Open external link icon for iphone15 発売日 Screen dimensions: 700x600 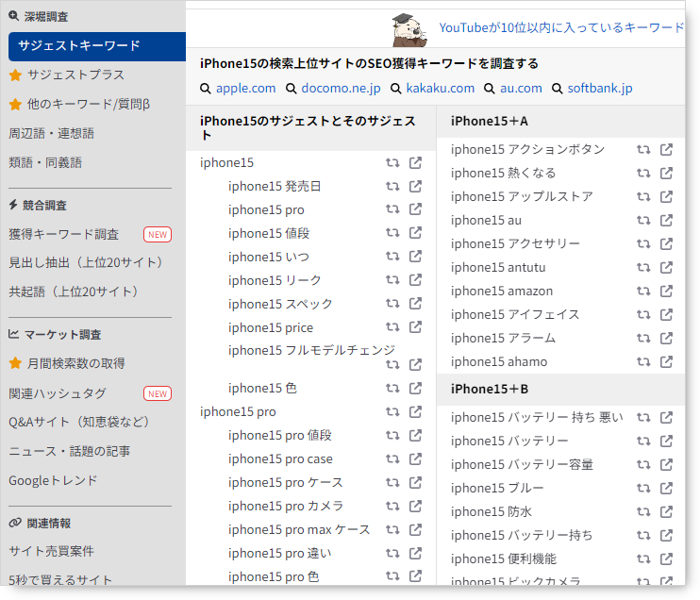(415, 186)
